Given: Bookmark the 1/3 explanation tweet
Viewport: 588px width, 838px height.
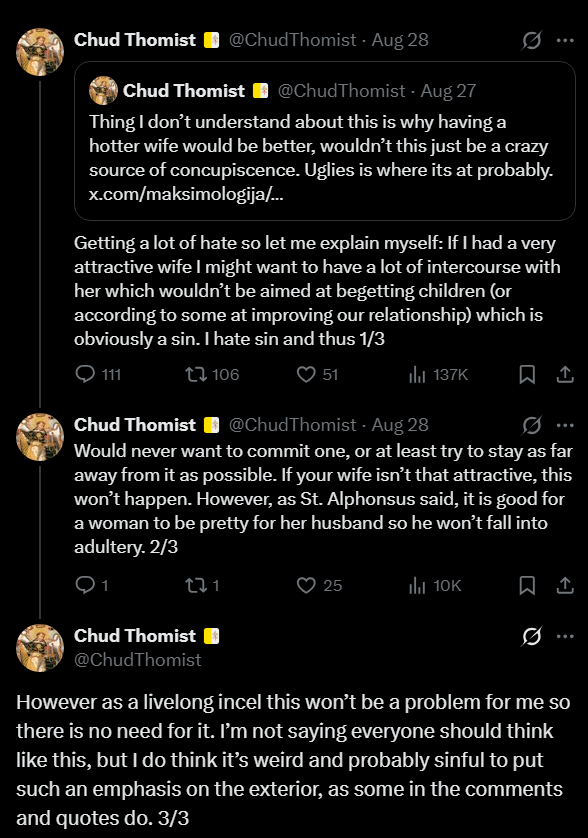Looking at the screenshot, I should [527, 374].
